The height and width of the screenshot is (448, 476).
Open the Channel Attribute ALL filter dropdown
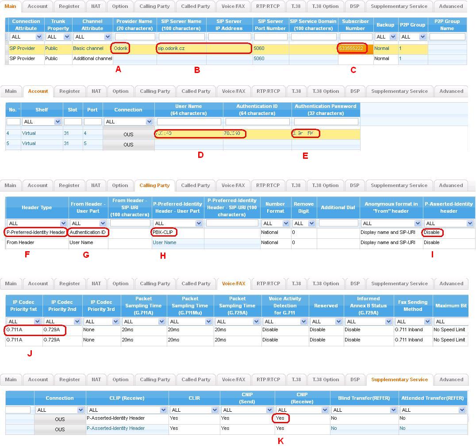click(x=92, y=37)
